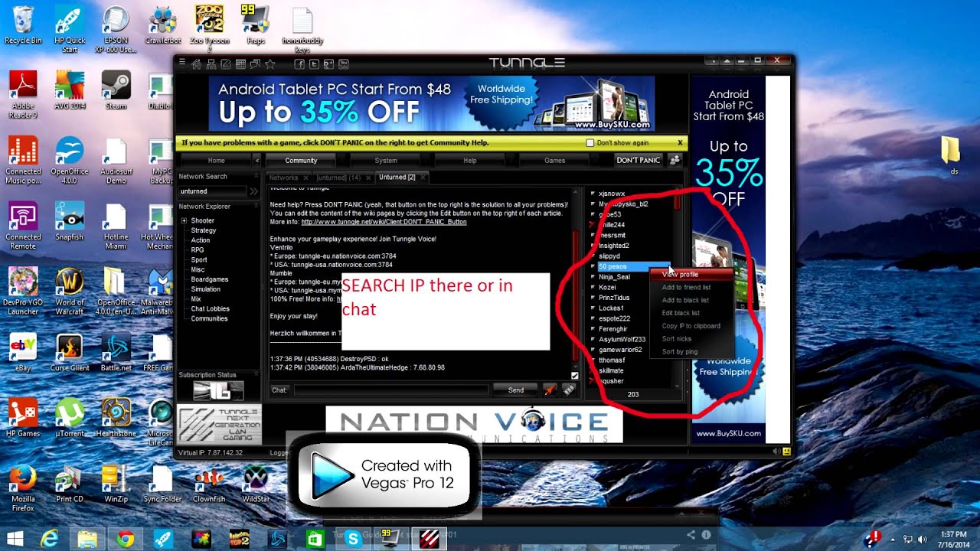The width and height of the screenshot is (980, 551).
Task: Open Curse Client desktop shortcut
Action: [x=70, y=352]
